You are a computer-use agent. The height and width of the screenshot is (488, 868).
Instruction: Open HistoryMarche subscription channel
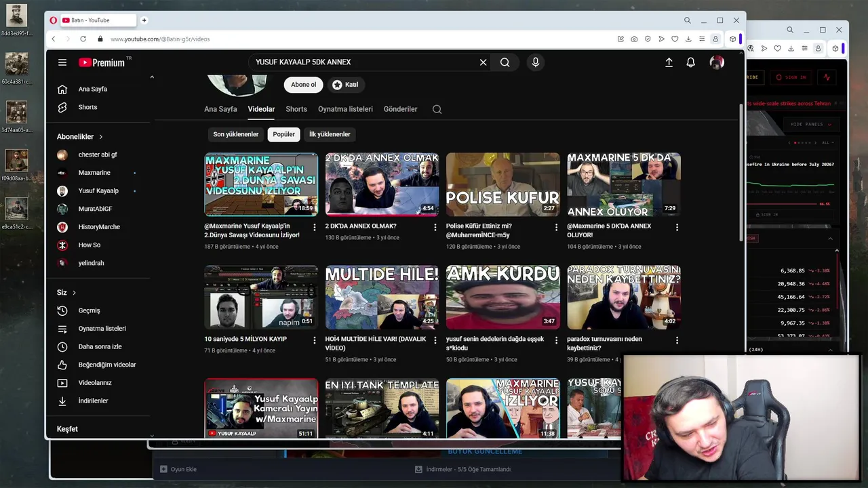[x=99, y=227]
